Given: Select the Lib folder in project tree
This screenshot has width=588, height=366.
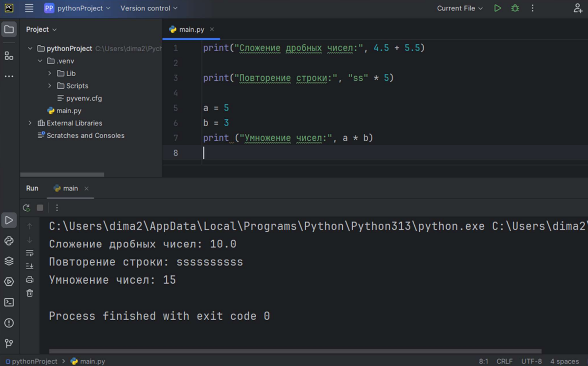Looking at the screenshot, I should pos(66,74).
